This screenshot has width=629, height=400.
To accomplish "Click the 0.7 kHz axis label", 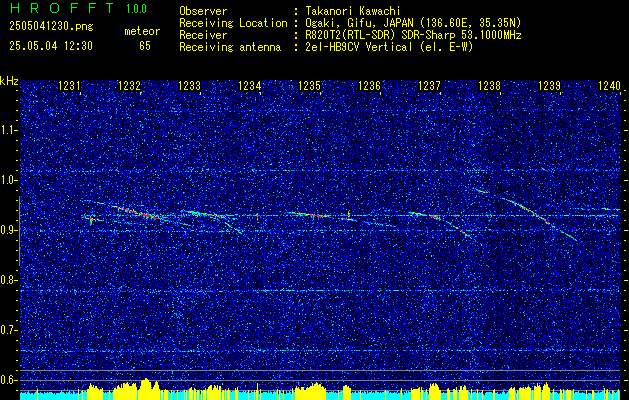I will coord(8,330).
